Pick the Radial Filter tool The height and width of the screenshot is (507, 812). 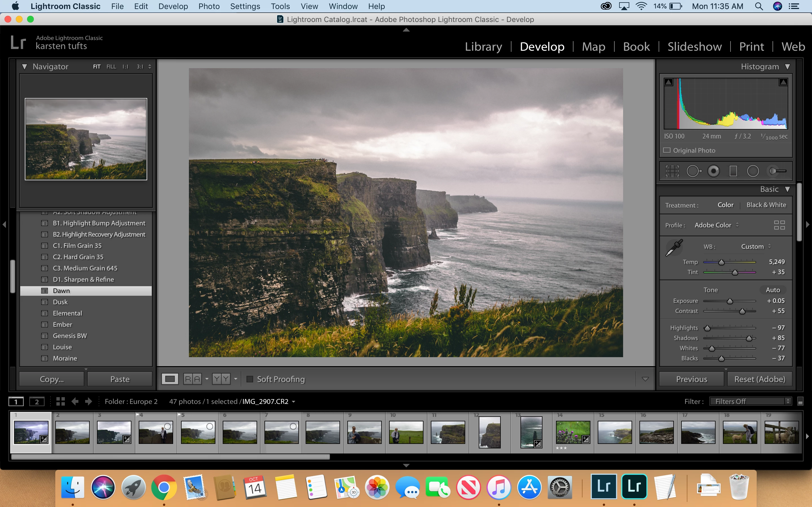coord(753,171)
